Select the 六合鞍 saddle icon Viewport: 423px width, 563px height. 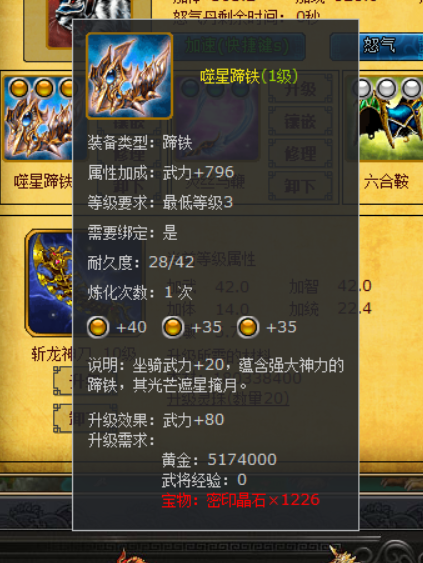coord(387,120)
